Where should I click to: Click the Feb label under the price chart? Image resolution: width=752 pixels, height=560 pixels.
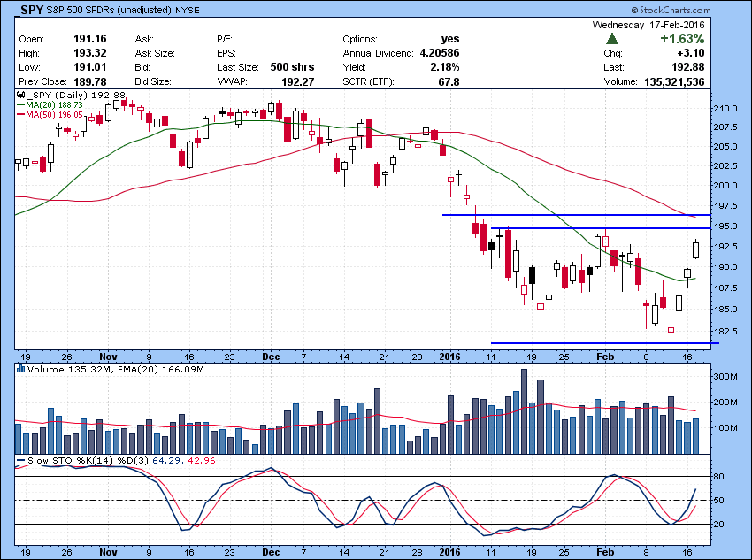[x=605, y=357]
